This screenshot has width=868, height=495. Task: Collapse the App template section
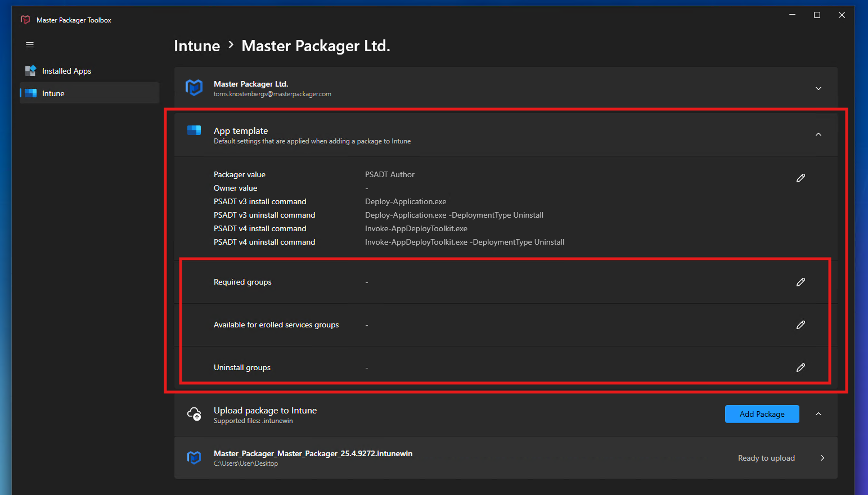point(818,134)
